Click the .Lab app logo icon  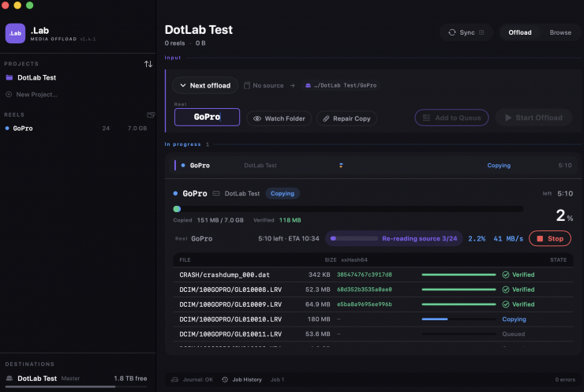pyautogui.click(x=15, y=33)
